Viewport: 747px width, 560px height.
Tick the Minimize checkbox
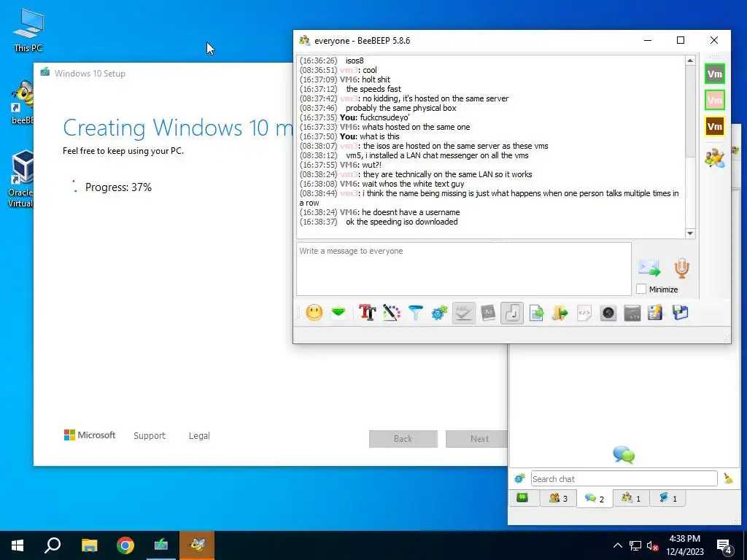641,289
